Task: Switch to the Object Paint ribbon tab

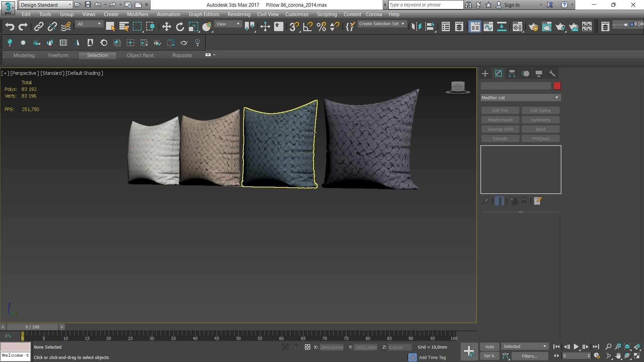Action: 140,55
